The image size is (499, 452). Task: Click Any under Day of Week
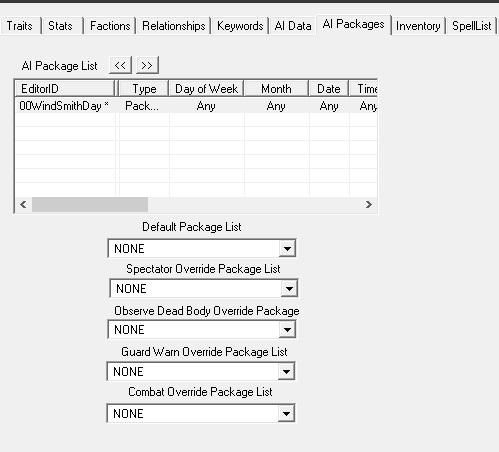click(206, 106)
